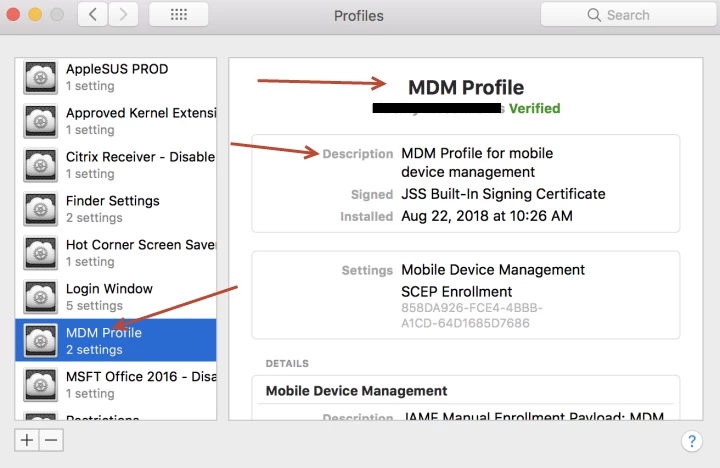Click the JSS Built-In Signing Certificate text
This screenshot has width=720, height=468.
[503, 194]
